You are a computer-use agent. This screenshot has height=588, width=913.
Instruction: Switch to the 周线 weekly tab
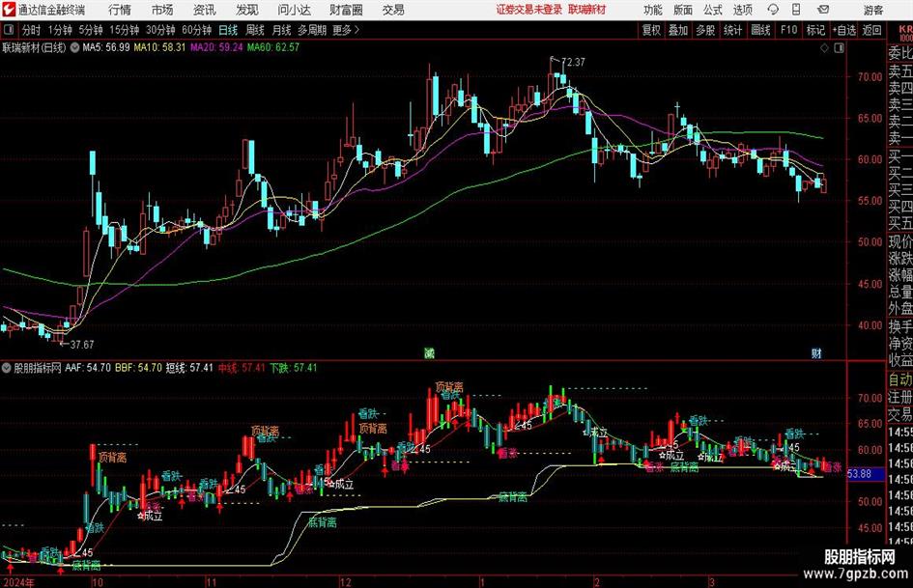(255, 30)
